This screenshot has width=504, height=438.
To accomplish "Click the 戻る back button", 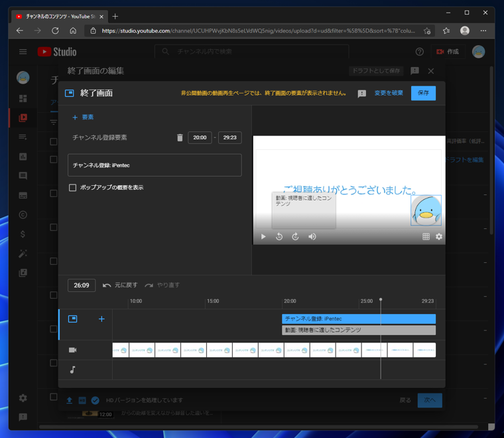I will click(x=405, y=400).
